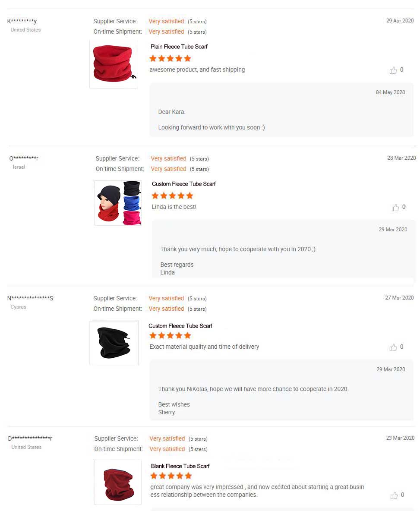Click the five stars under Blank Fleece Scarf
Screen dimensions: 420x511
point(171,476)
